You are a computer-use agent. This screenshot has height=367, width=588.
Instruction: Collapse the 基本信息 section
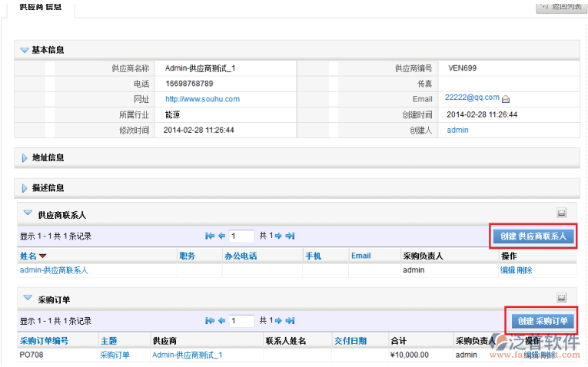25,50
